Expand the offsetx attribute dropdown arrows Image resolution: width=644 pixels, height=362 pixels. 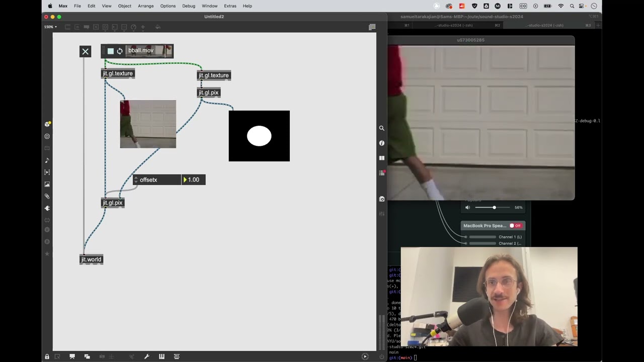[136, 179]
